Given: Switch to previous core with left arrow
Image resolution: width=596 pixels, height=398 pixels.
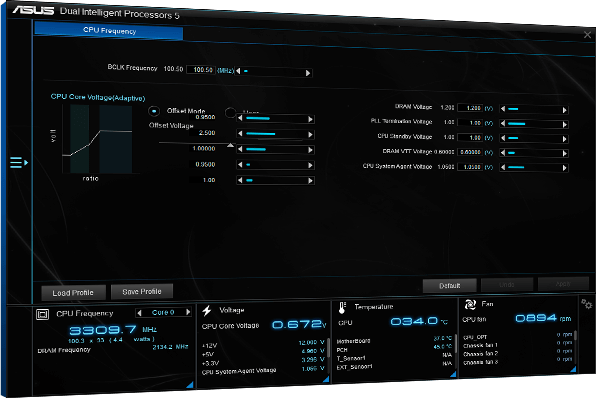Looking at the screenshot, I should [139, 312].
